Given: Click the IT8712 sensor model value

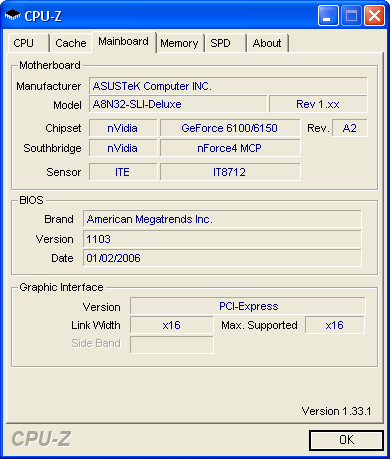Looking at the screenshot, I should [230, 172].
